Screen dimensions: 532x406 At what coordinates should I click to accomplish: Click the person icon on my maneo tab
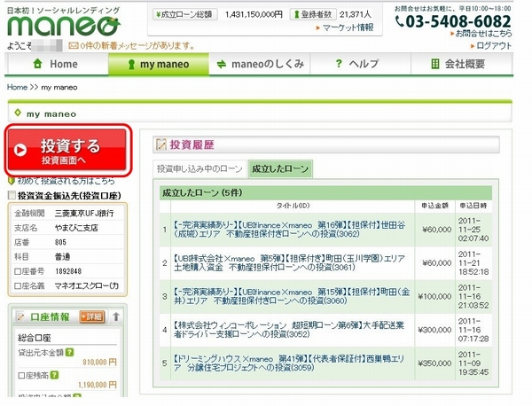(x=131, y=64)
